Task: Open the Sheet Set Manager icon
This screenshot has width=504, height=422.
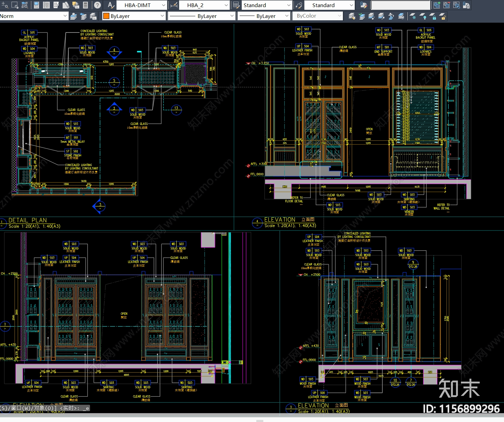Action: click(x=66, y=5)
